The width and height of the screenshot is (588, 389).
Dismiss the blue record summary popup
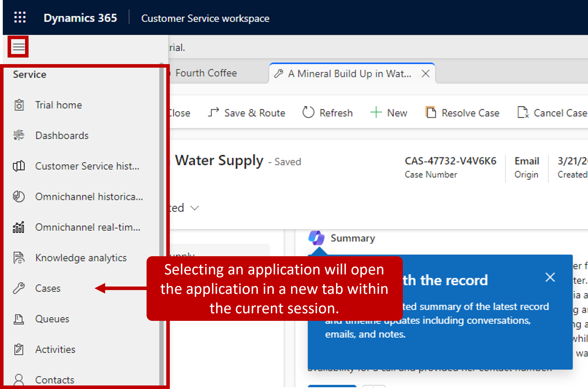550,277
